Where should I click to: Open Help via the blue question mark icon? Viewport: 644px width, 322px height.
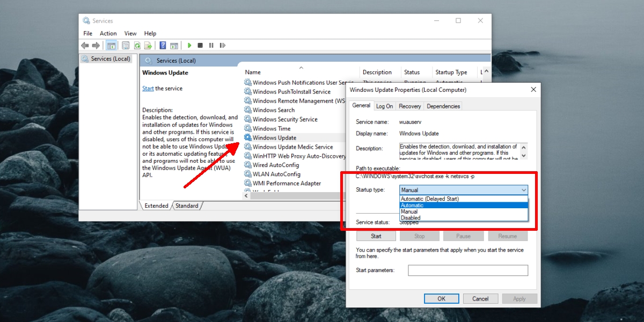coord(162,46)
